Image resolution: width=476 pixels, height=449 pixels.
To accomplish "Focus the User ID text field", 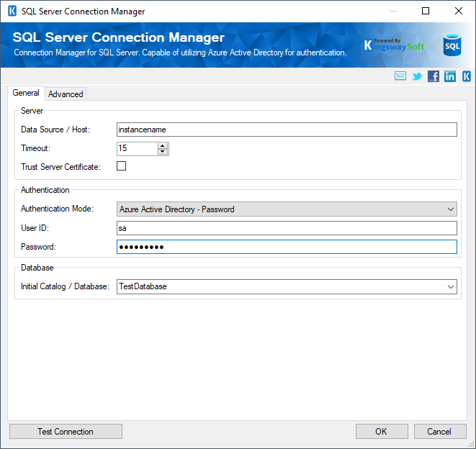I will (x=287, y=228).
